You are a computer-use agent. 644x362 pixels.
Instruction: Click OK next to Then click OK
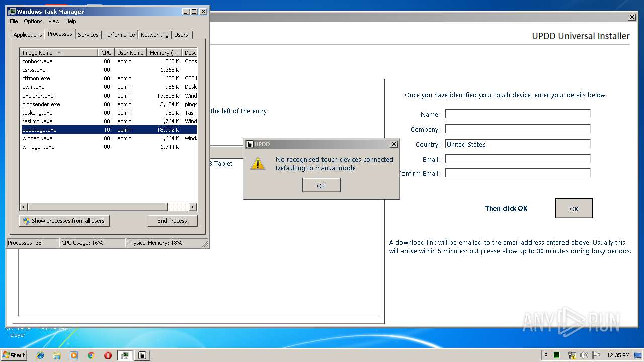(x=574, y=208)
